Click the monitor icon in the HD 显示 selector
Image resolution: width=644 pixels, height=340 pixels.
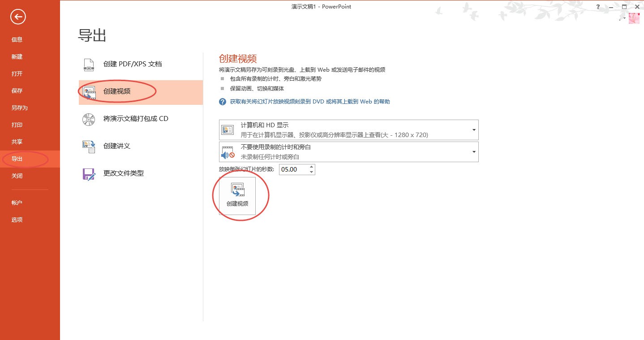pos(228,129)
